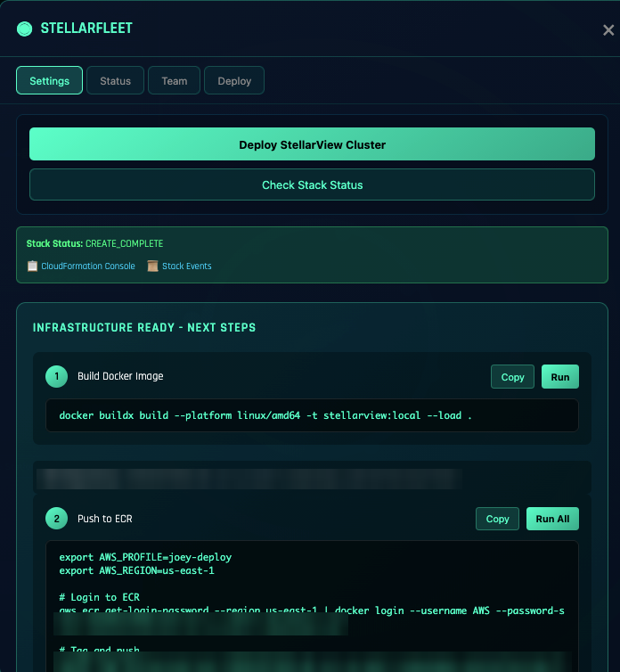
Task: Click Deploy StellarView Cluster button
Action: click(x=312, y=144)
